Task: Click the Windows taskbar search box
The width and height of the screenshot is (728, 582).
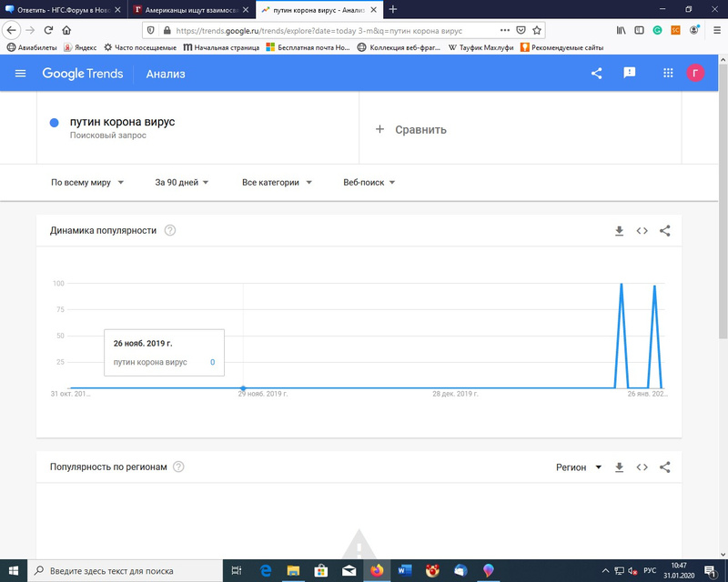Action: tap(126, 571)
